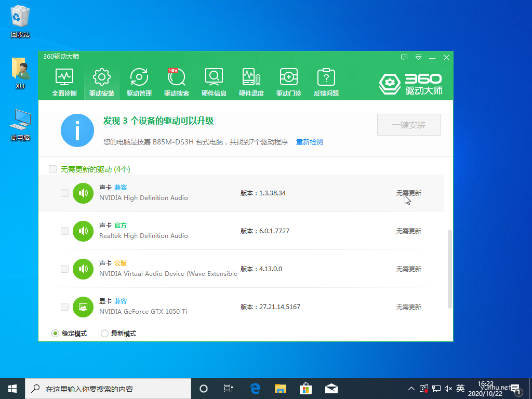The width and height of the screenshot is (532, 399).
Task: Expand the system tray hidden icons chevron
Action: [411, 389]
